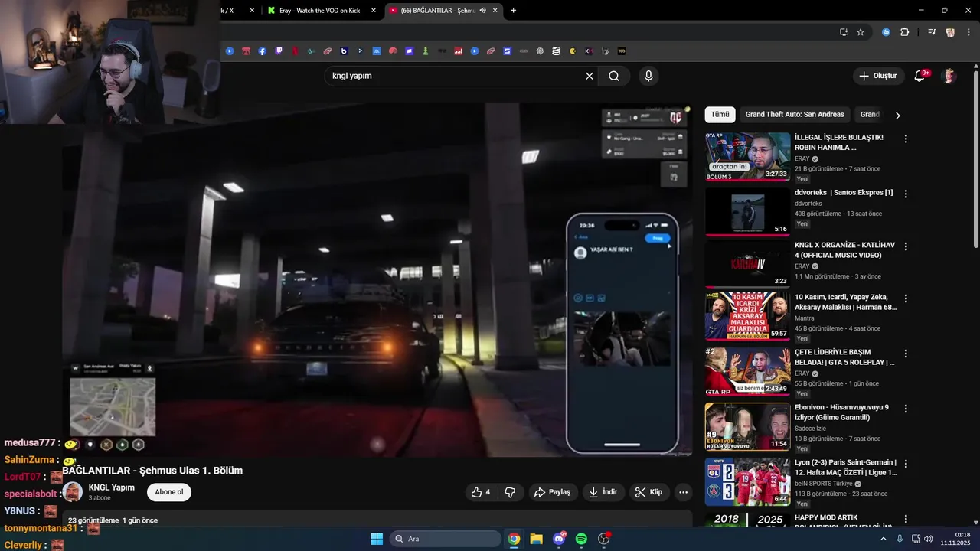Open a new browser tab

pos(513,11)
